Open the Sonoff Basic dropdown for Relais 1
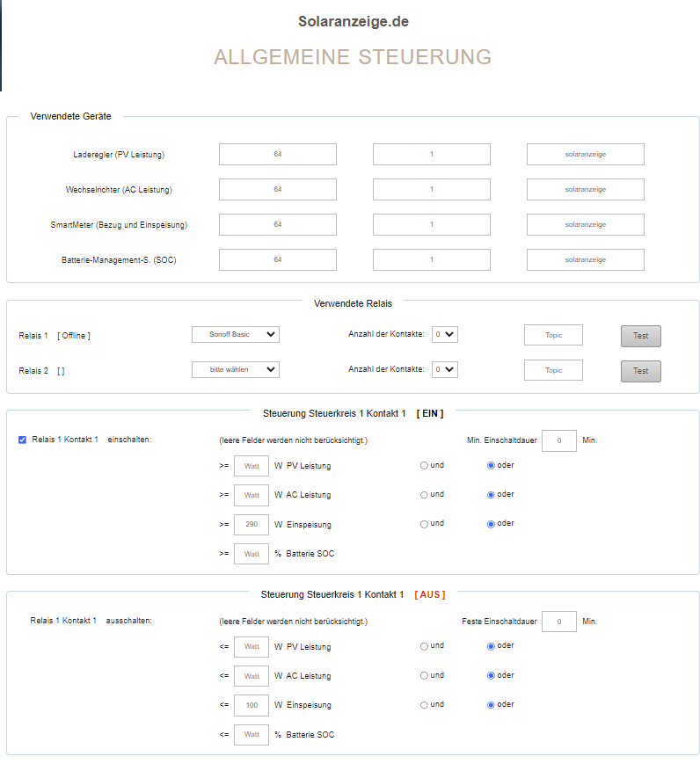 tap(235, 334)
